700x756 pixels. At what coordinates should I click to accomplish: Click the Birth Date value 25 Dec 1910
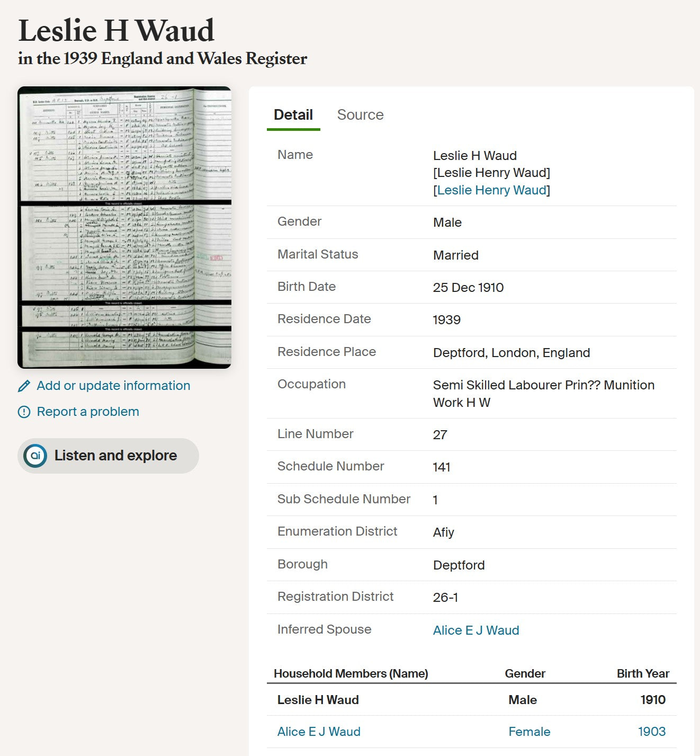tap(468, 288)
